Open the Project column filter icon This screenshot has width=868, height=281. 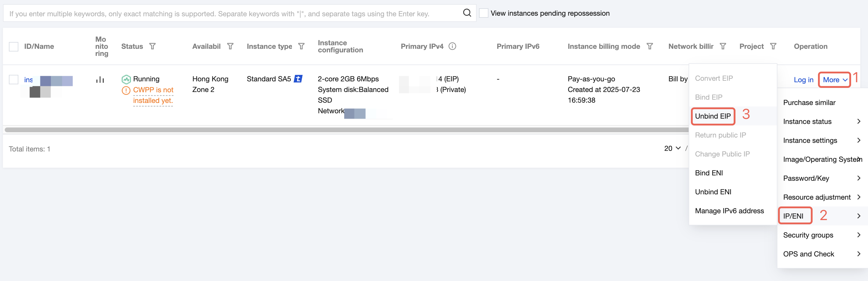(773, 46)
